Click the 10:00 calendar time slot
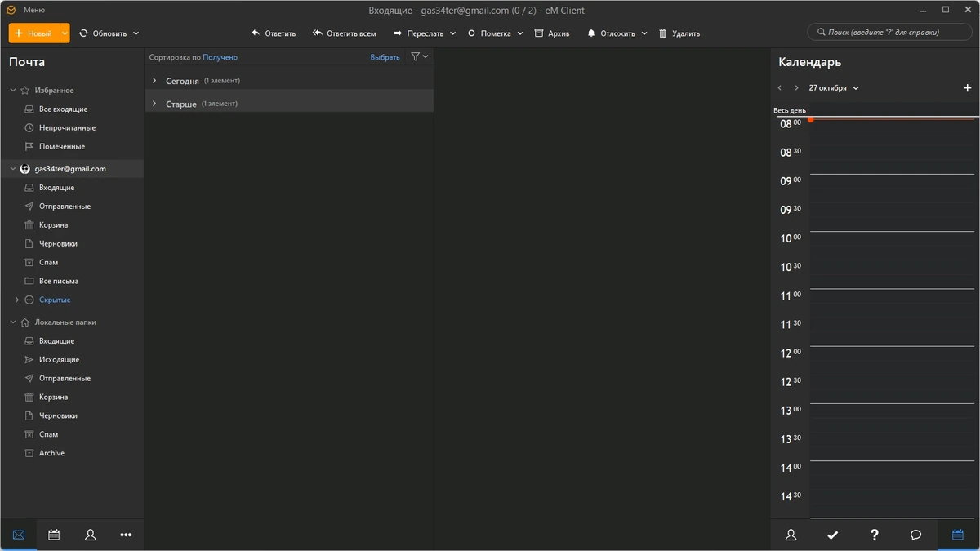The width and height of the screenshot is (980, 551). pos(893,246)
